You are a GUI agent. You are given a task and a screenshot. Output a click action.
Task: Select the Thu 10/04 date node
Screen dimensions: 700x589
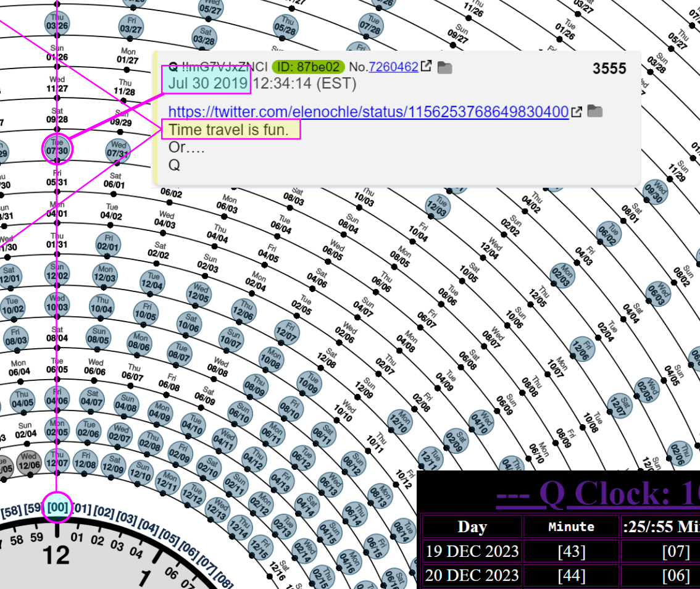102,306
